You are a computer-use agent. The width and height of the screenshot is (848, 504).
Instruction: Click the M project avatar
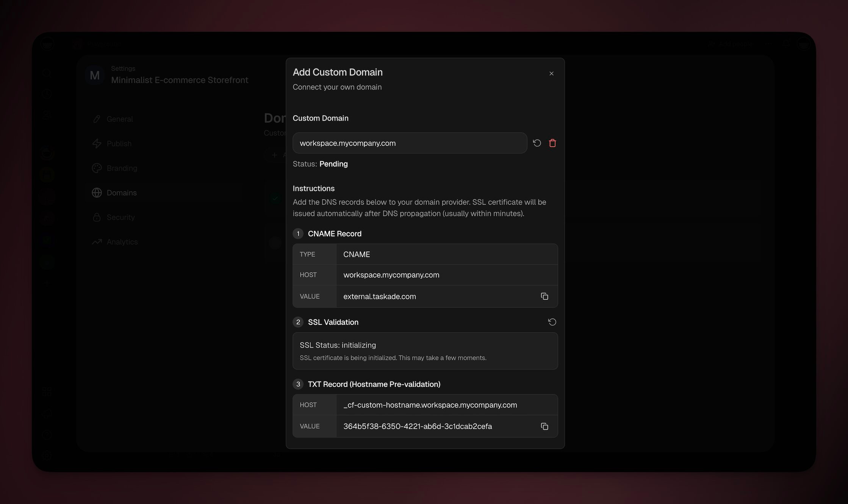(x=94, y=75)
